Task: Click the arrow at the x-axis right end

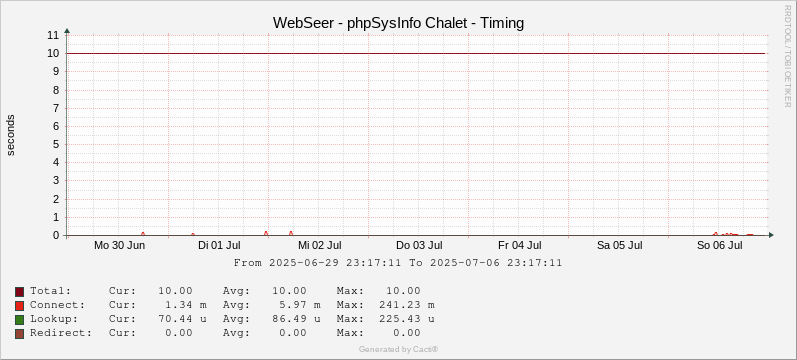Action: point(771,235)
